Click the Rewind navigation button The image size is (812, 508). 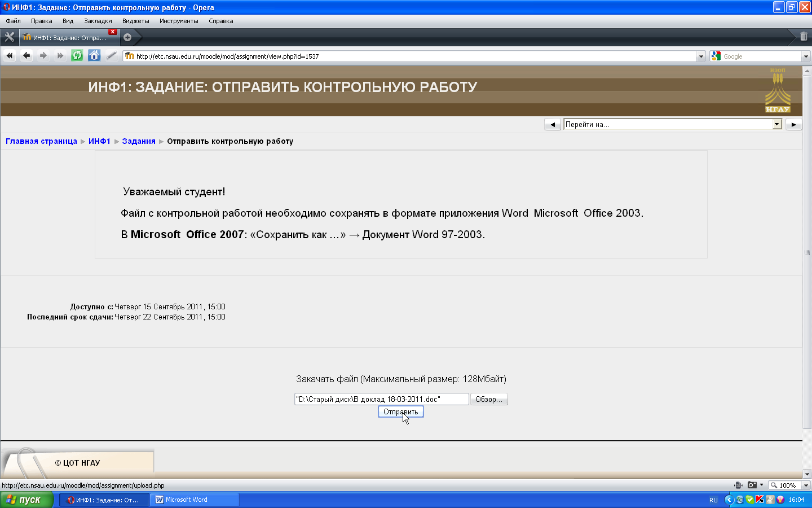tap(9, 55)
